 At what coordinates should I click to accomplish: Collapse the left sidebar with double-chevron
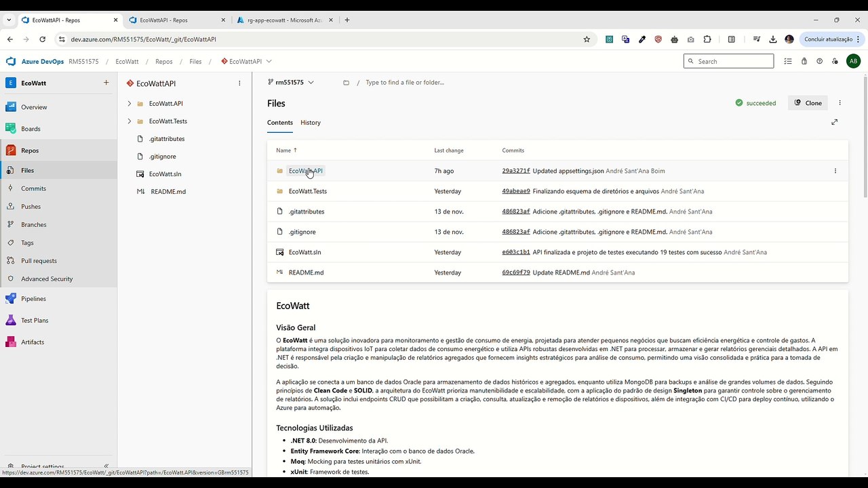pyautogui.click(x=106, y=466)
